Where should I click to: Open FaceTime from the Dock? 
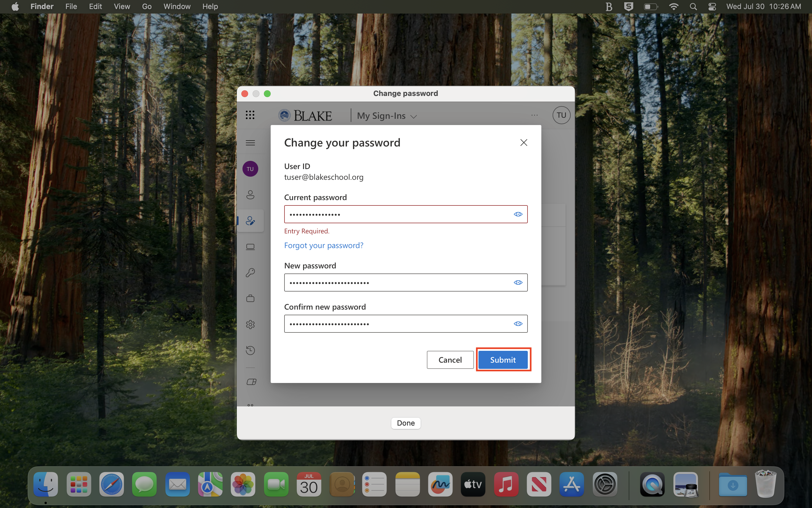coord(276,484)
